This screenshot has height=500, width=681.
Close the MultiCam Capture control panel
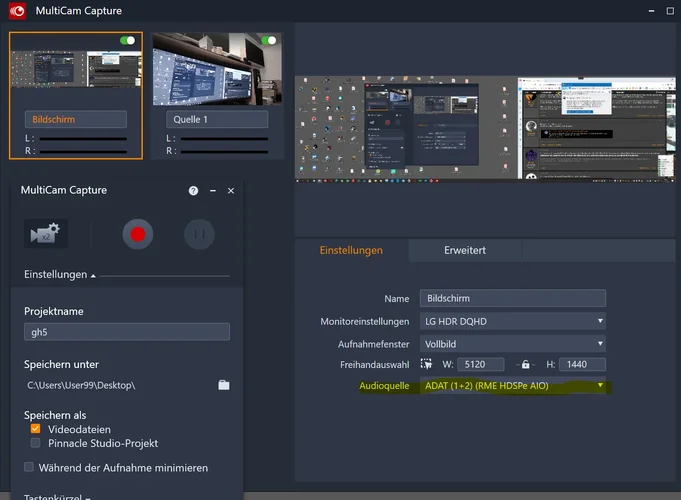point(231,190)
